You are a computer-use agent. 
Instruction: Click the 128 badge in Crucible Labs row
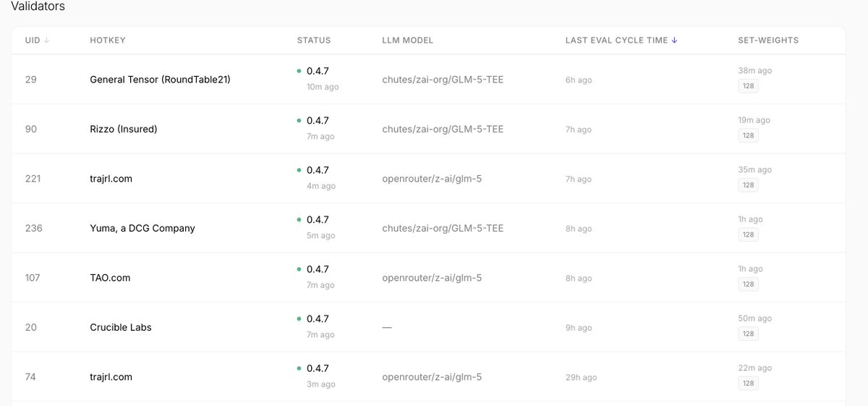[748, 334]
